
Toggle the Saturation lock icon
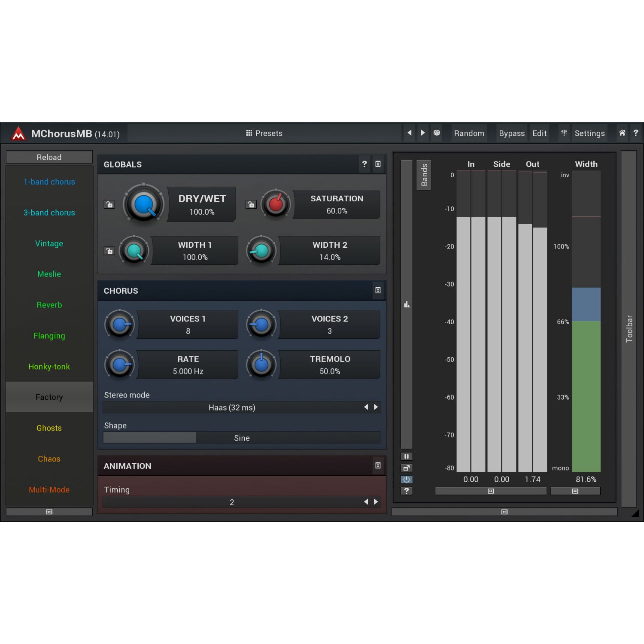coord(251,204)
